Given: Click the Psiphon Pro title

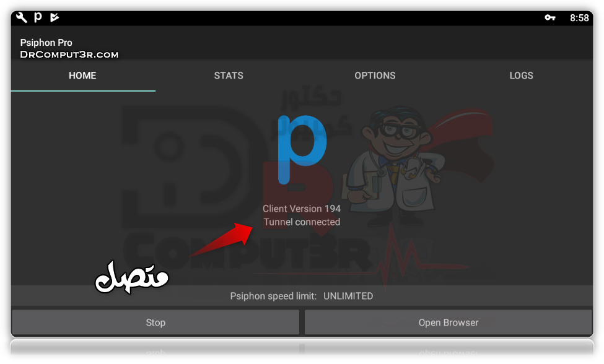Looking at the screenshot, I should tap(46, 43).
